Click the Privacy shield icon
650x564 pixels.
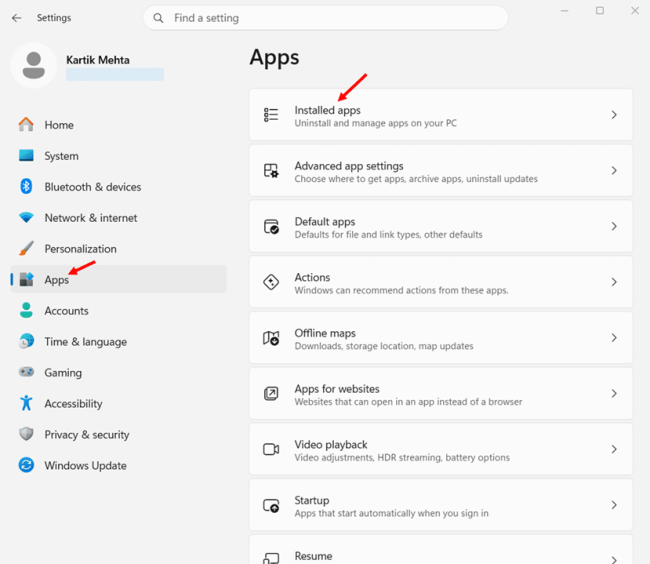point(26,434)
